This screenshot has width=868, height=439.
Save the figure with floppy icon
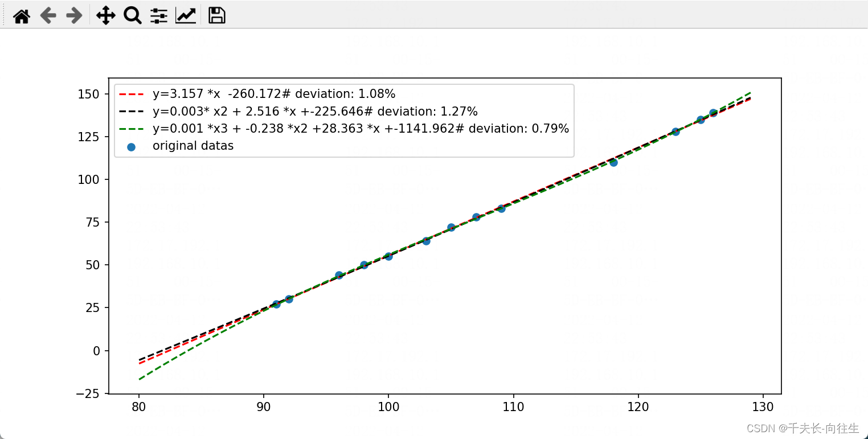(217, 15)
